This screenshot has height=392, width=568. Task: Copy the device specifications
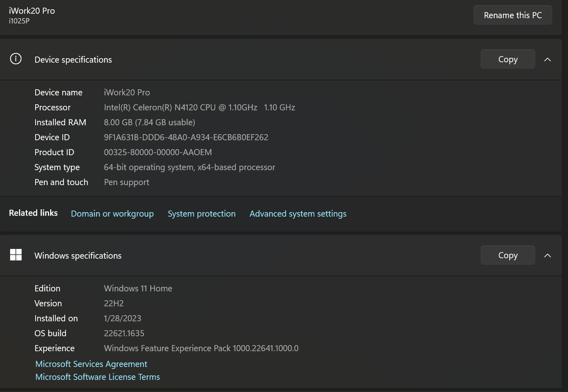click(x=507, y=59)
